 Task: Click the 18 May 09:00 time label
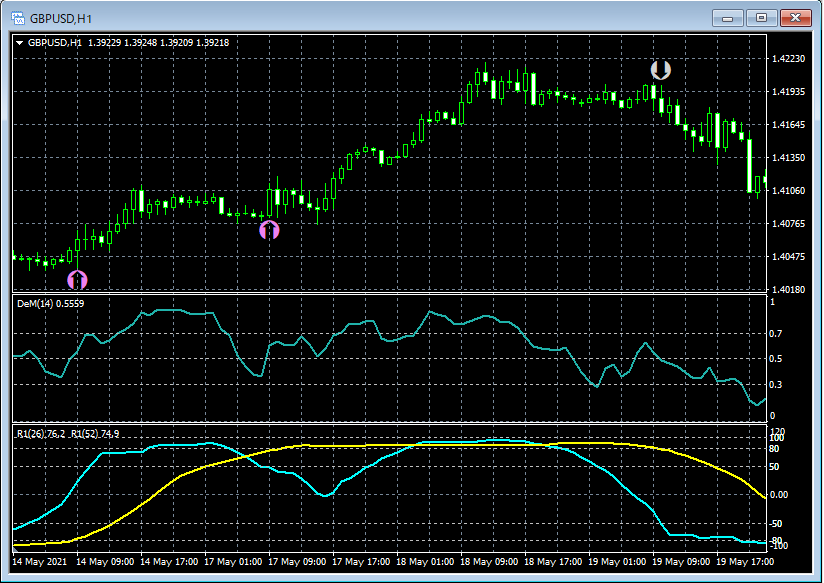pos(487,562)
